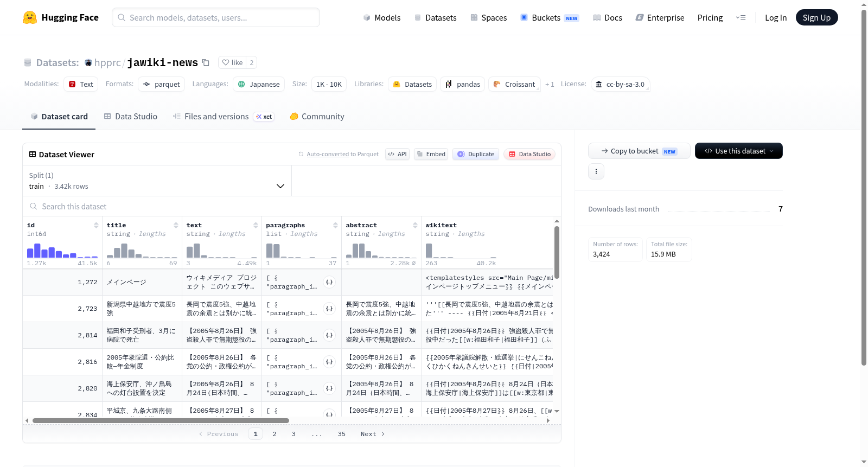
Task: Open the three-dot options menu
Action: (596, 171)
